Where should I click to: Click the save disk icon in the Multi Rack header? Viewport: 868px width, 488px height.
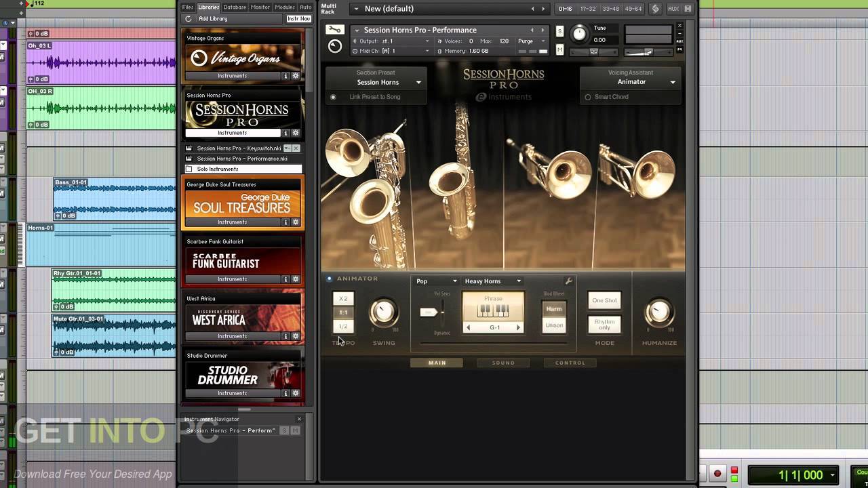coord(689,9)
